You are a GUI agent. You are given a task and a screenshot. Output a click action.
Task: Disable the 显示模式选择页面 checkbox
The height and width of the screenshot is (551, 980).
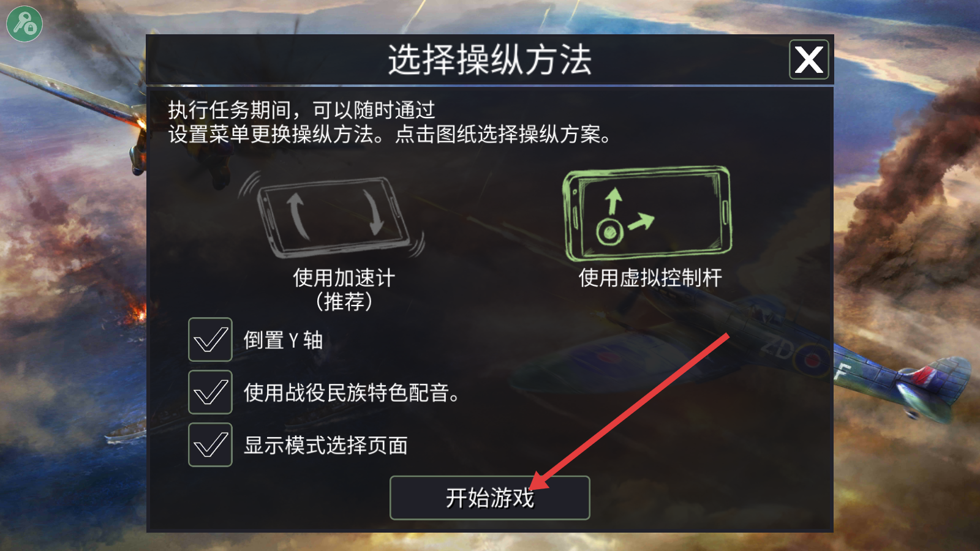click(x=210, y=444)
